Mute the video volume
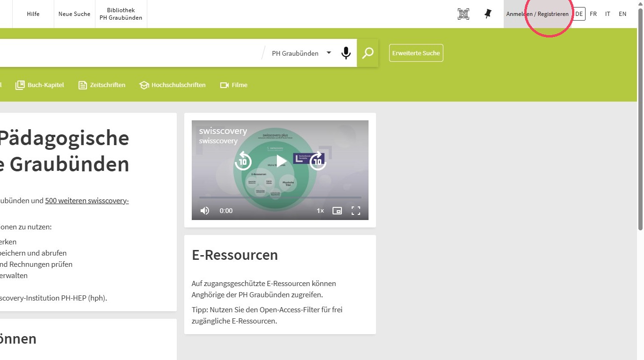 [x=205, y=211]
